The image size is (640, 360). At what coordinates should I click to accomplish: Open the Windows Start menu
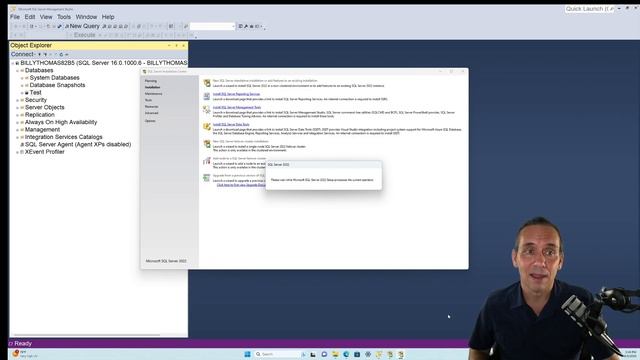[247, 354]
